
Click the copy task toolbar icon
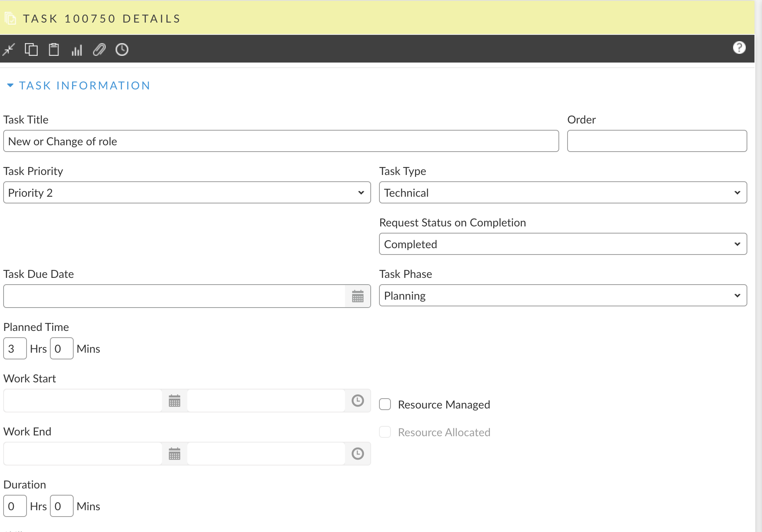[x=31, y=49]
